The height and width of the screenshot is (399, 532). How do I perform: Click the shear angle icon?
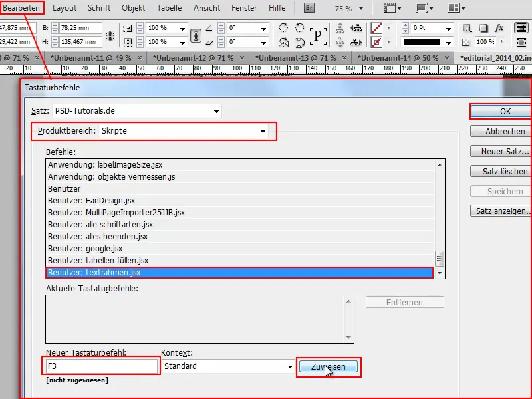click(209, 43)
